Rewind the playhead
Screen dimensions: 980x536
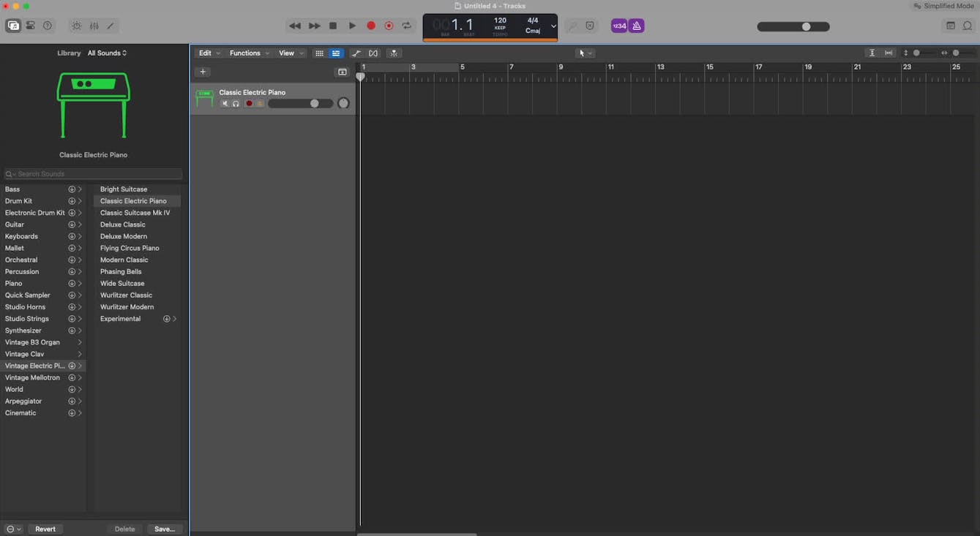tap(295, 26)
